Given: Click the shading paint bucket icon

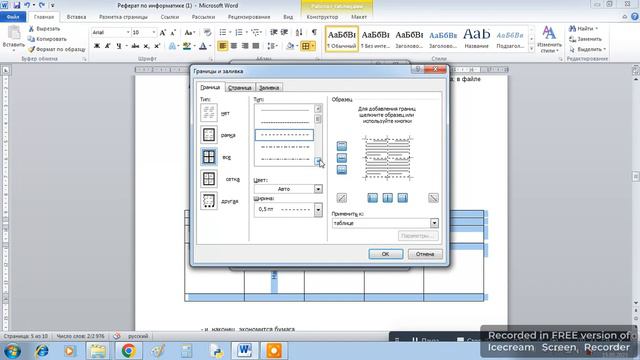Looking at the screenshot, I should click(290, 46).
